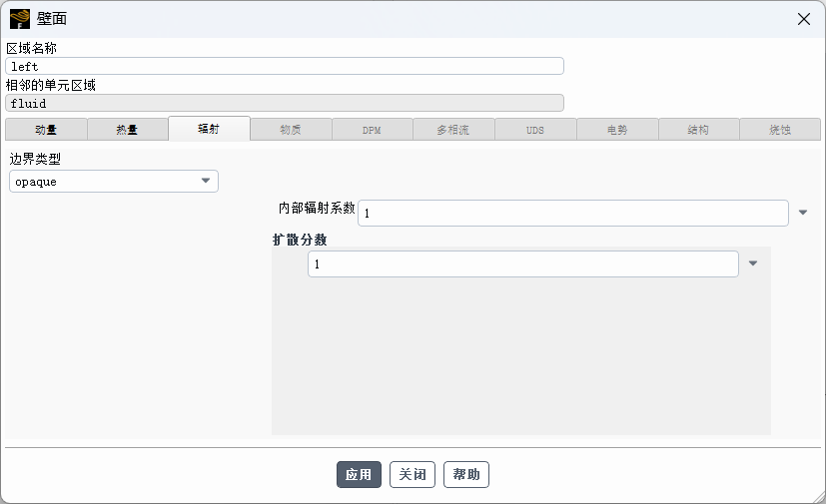The height and width of the screenshot is (504, 826).
Task: Open the 电势 tab
Action: tap(617, 130)
